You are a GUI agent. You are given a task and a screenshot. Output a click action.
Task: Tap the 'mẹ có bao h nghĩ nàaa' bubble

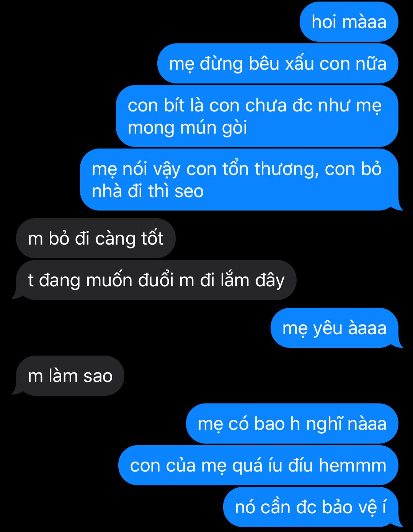point(292,424)
